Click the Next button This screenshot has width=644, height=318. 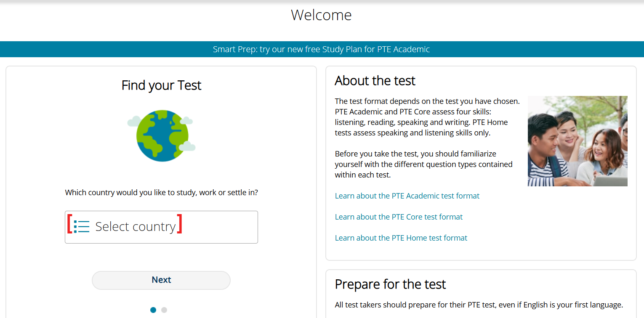161,280
